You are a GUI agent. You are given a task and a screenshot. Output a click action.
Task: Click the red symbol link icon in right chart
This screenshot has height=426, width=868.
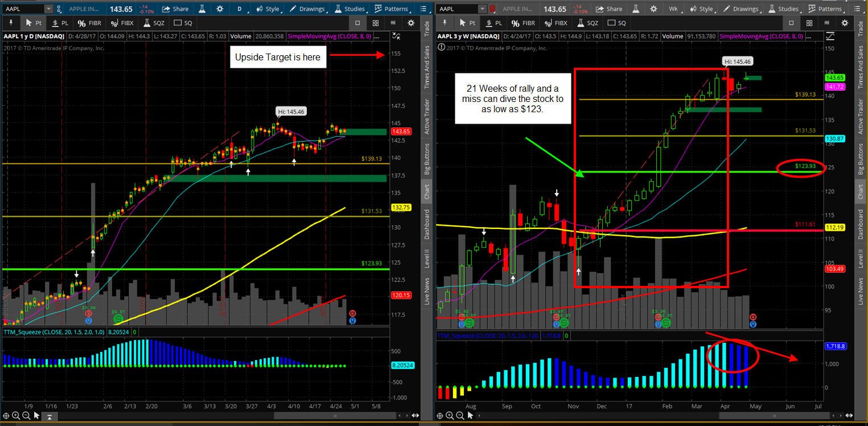[x=492, y=9]
